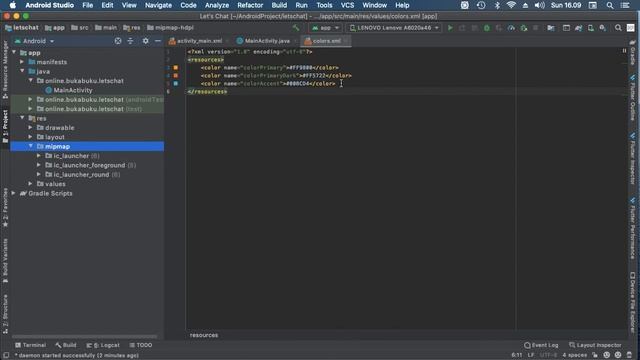
Task: Click the 4 spaces indent status item
Action: point(574,355)
